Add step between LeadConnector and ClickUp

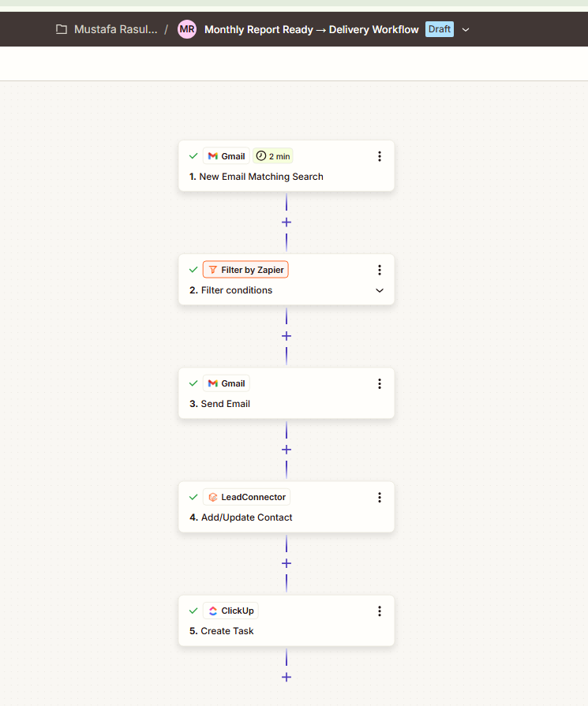click(287, 563)
